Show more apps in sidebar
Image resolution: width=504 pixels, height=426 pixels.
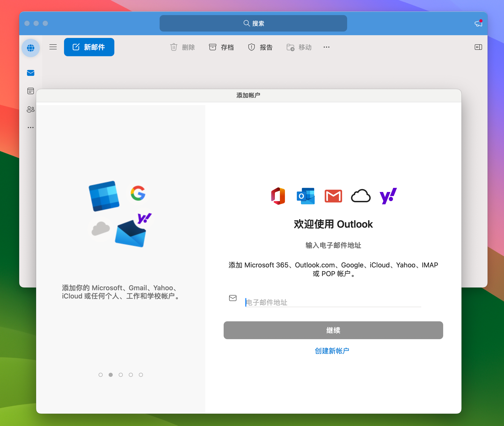(x=30, y=128)
